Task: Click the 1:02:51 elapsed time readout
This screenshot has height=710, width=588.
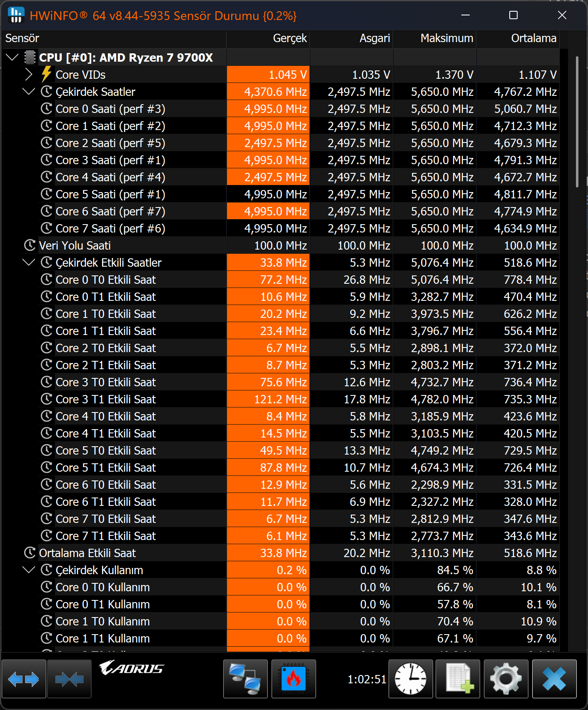Action: 367,679
